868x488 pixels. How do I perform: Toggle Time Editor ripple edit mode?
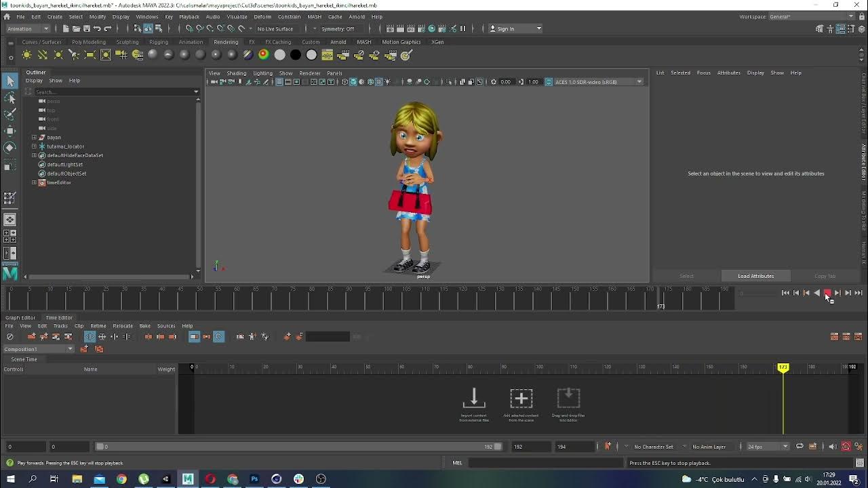coord(206,337)
